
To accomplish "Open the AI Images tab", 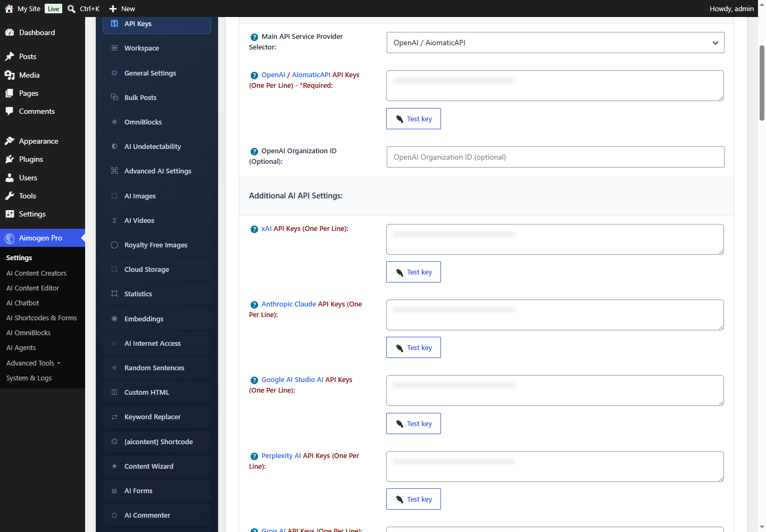I will (157, 196).
